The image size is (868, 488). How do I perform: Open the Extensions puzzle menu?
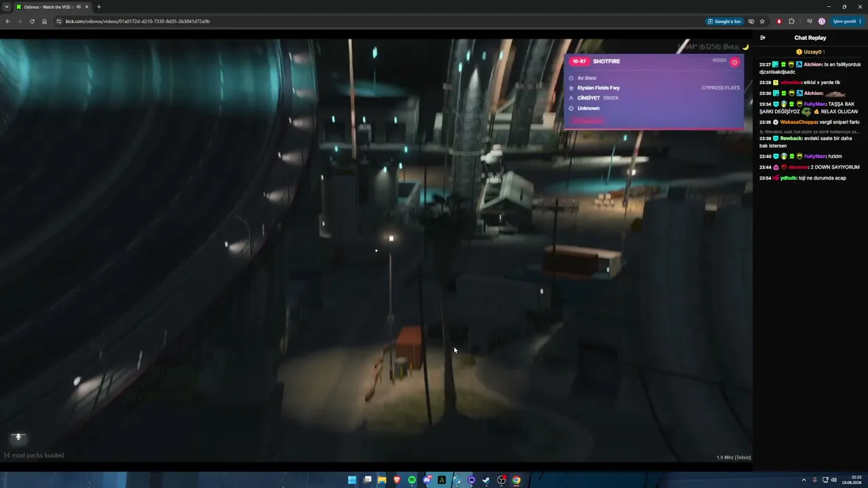[791, 21]
